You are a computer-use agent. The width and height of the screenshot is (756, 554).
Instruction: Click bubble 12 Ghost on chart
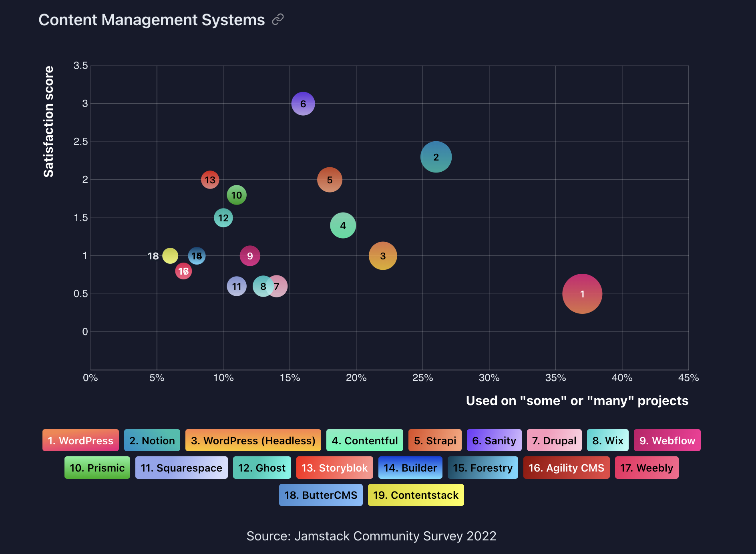coord(223,218)
